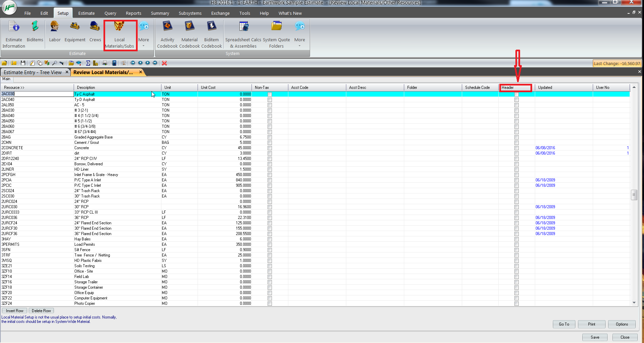Screen dimensions: 644x343
Task: Click the red X delete toolbar icon
Action: point(164,63)
